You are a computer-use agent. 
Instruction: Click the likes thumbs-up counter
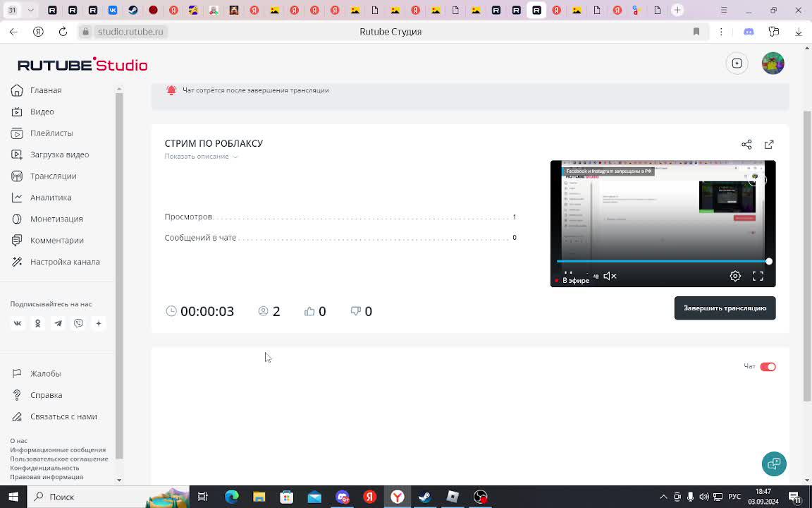[315, 311]
